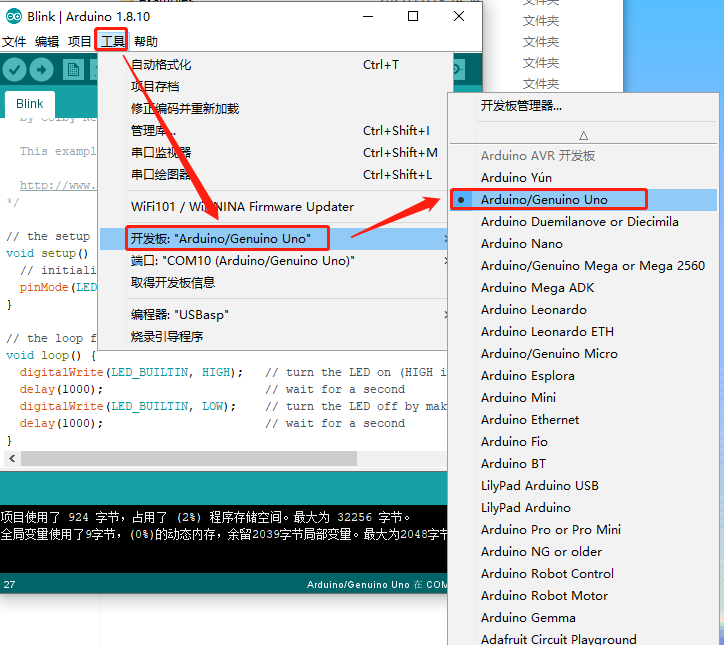Viewport: 724px width, 645px height.
Task: Click digitalWrite(LED_BUILTIN, HIGH) code line
Action: [x=131, y=372]
